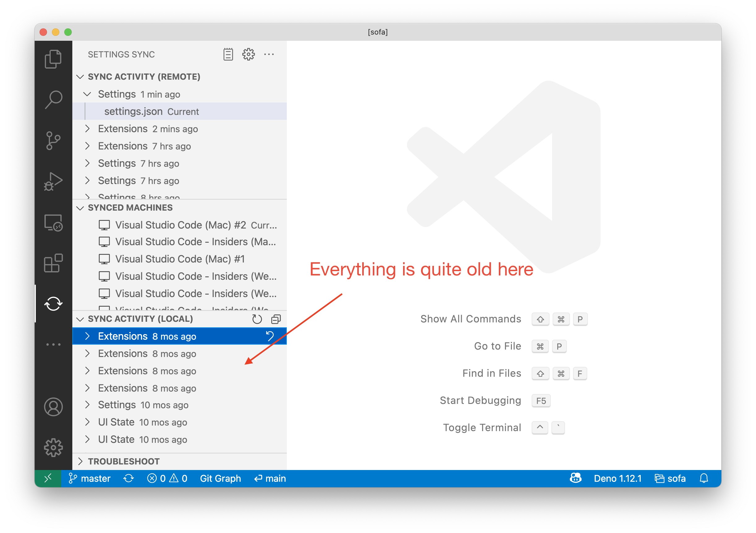Image resolution: width=756 pixels, height=533 pixels.
Task: Click the notifications bell in the status bar
Action: [x=704, y=478]
